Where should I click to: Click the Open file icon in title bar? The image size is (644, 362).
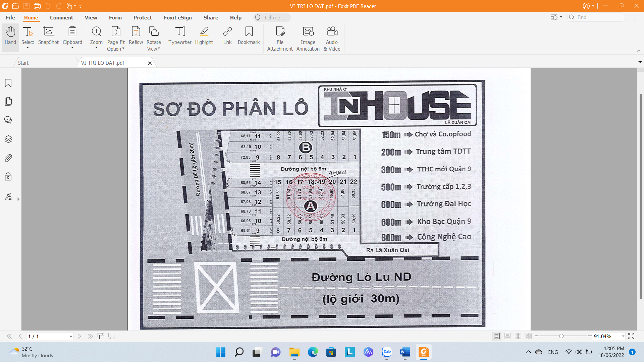pos(15,6)
